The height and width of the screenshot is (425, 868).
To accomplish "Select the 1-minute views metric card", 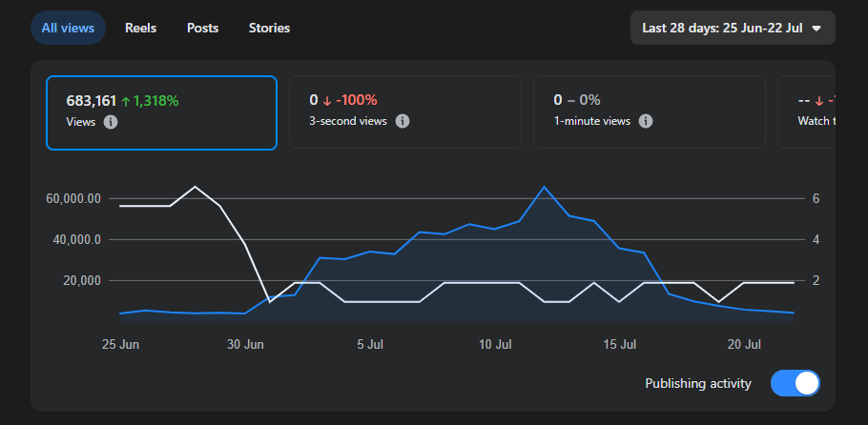I will coord(650,112).
